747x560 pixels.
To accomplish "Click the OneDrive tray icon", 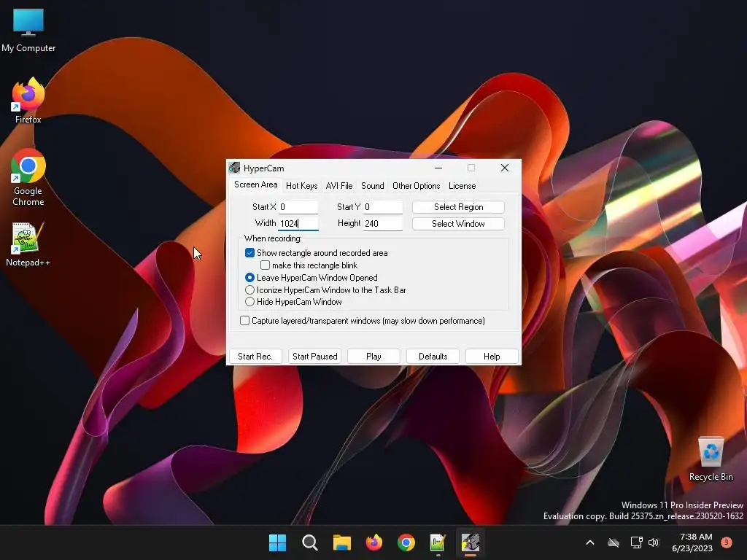I will coord(614,542).
